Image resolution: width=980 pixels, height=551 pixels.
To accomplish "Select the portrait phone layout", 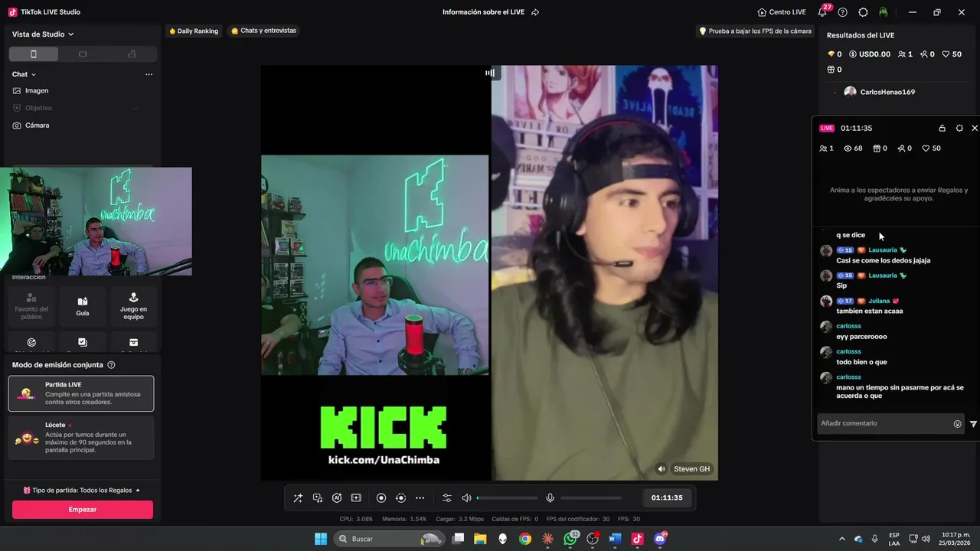I will coord(33,54).
